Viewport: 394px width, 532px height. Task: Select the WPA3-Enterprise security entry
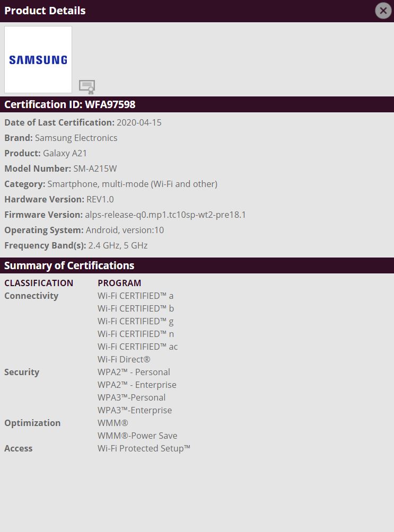(135, 410)
